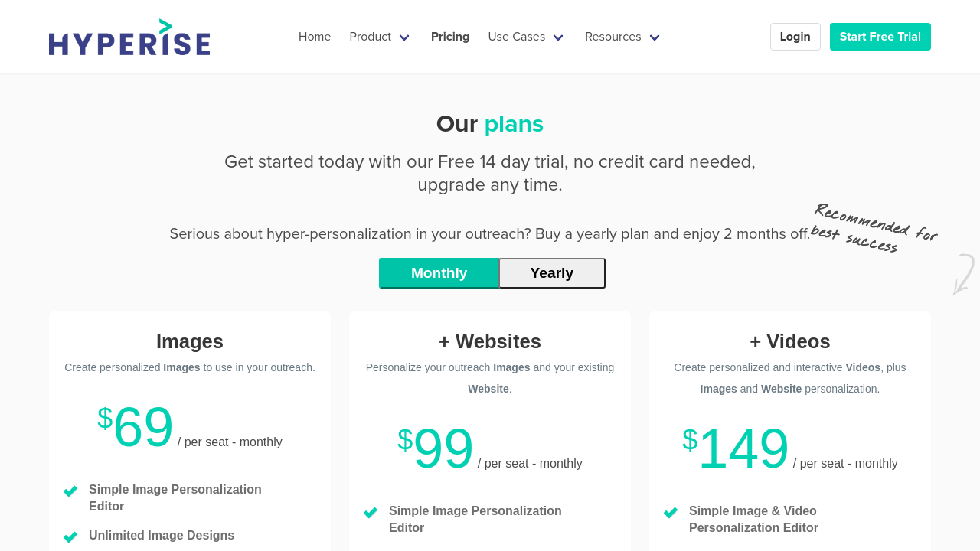Click the $149 price in Videos plan
Screen dimensions: 980x551
[736, 448]
